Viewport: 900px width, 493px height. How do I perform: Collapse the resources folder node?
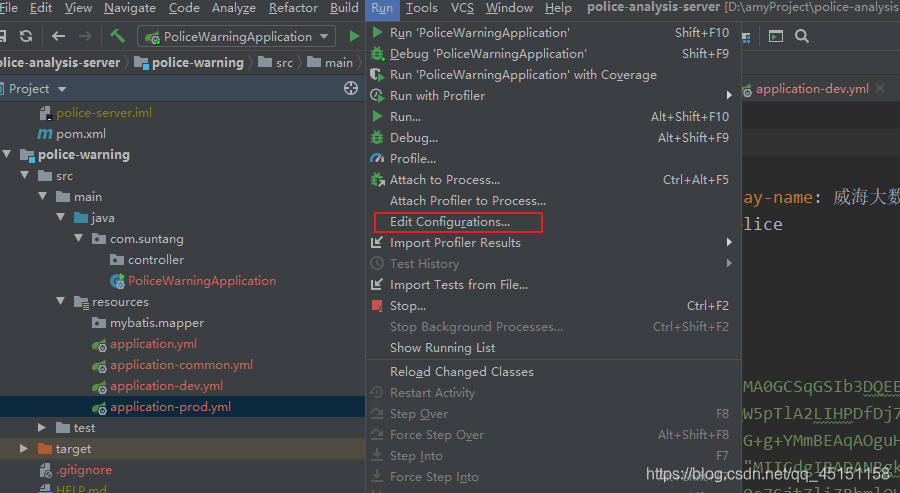point(60,301)
